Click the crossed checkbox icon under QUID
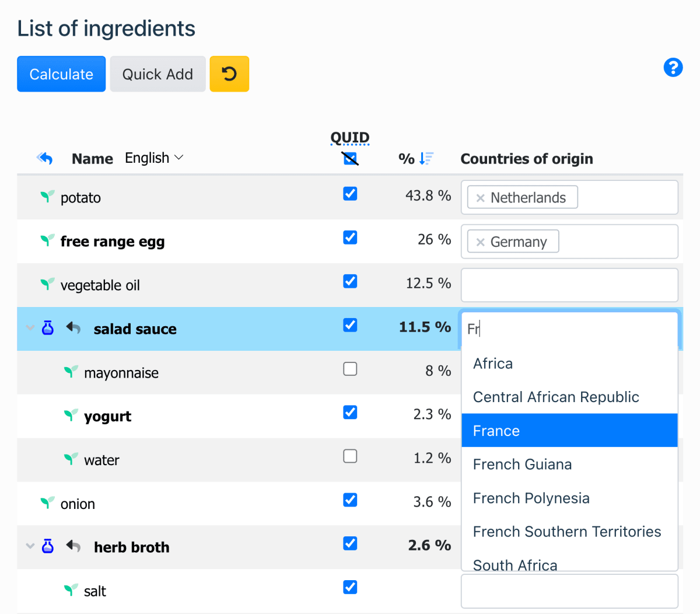This screenshot has height=614, width=700. 350,158
